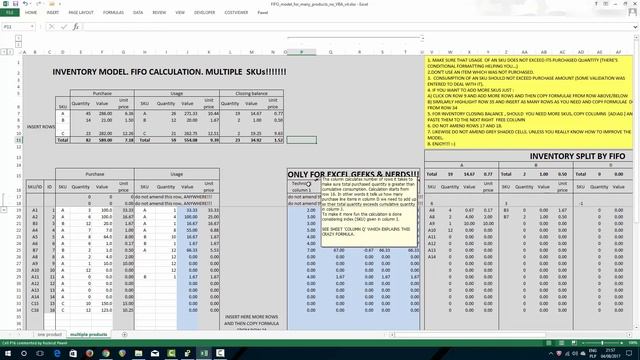Open the Customize Quick Access Toolbar arrow
Screen dimensions: 640x360
tap(60, 4)
